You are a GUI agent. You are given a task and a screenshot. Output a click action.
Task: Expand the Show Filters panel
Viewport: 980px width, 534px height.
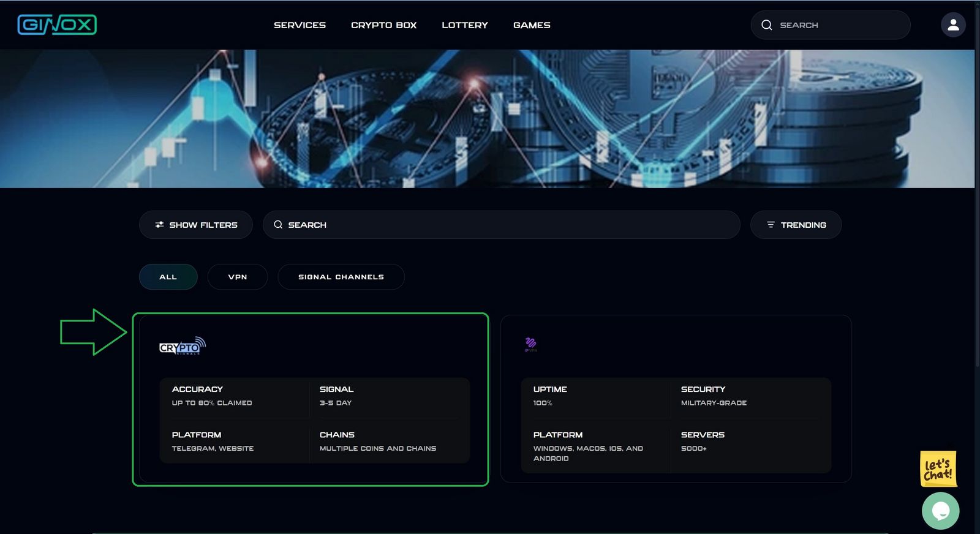click(196, 225)
